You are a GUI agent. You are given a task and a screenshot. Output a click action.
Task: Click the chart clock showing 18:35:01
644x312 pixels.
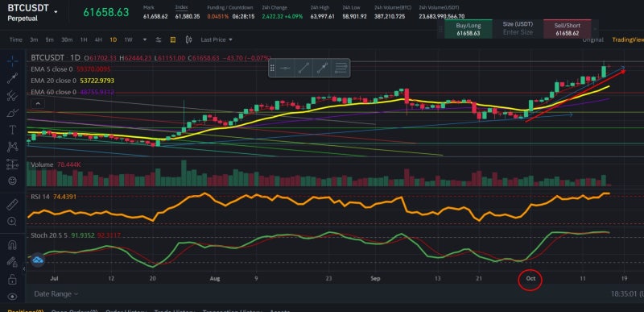tap(625, 294)
